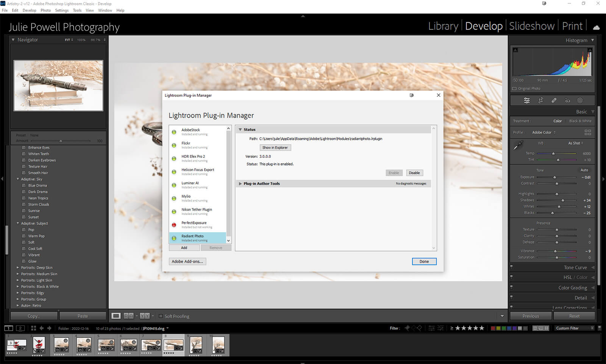Expand the Portraits: Deep Skin group

[18, 267]
